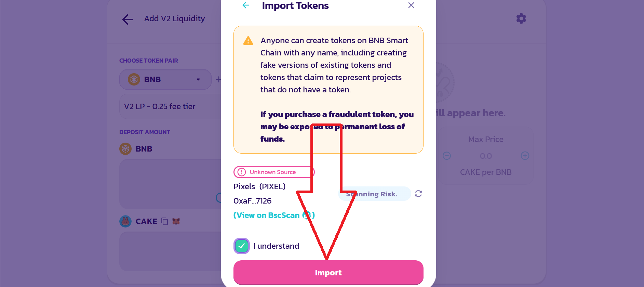This screenshot has width=644, height=287.
Task: Click the BNB dropdown caret arrow
Action: click(198, 79)
